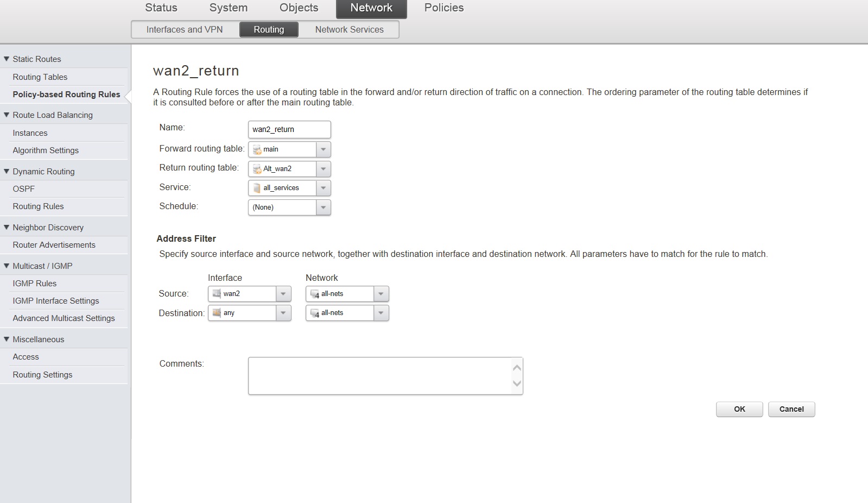Switch to the Policies tab
Screen dimensions: 868x503
(x=443, y=8)
